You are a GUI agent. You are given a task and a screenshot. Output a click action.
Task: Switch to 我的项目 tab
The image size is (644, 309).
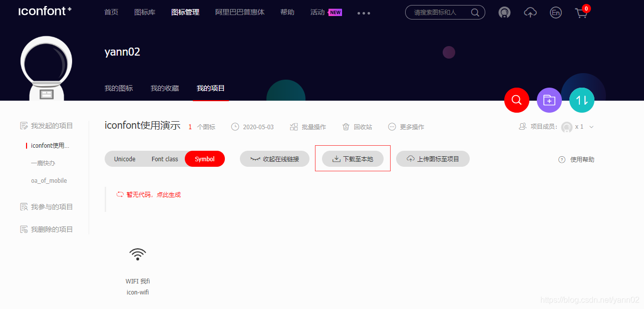point(211,88)
